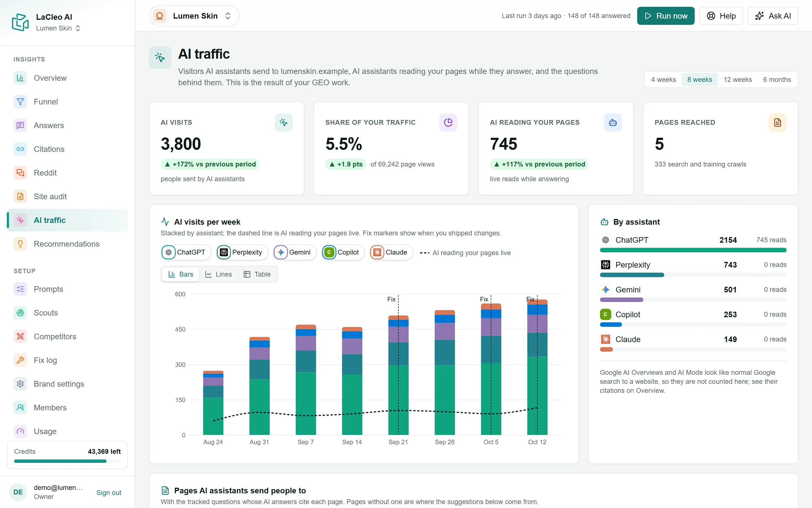The height and width of the screenshot is (508, 812).
Task: Open the Recommendations lightbulb icon
Action: click(x=20, y=244)
